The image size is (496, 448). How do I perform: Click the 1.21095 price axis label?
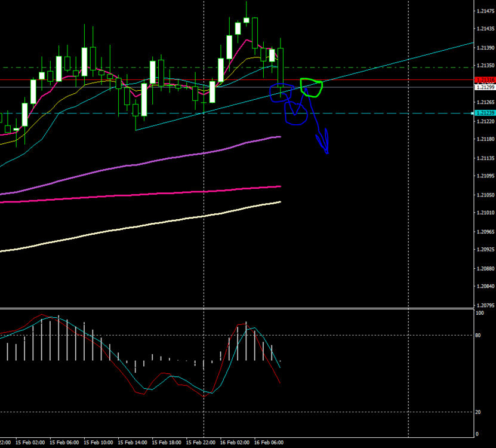(x=486, y=176)
